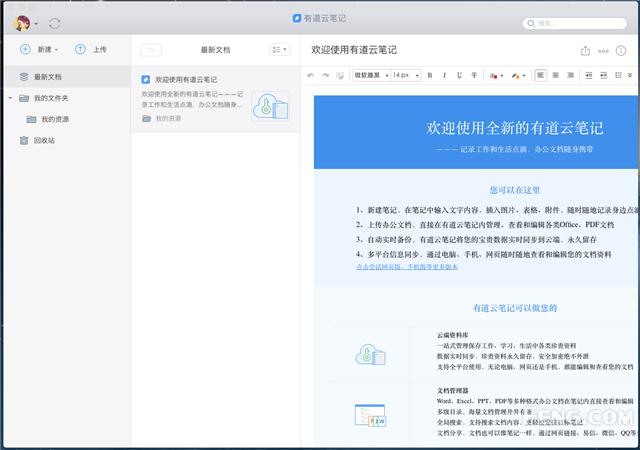Image resolution: width=640 pixels, height=450 pixels.
Task: Open the 新建 dropdown arrow
Action: click(x=57, y=50)
